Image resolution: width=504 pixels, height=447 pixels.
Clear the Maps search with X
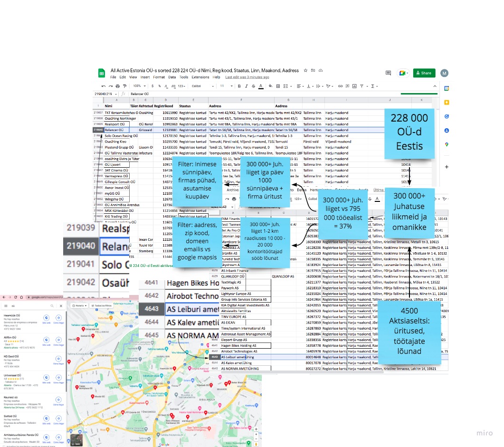(x=61, y=306)
